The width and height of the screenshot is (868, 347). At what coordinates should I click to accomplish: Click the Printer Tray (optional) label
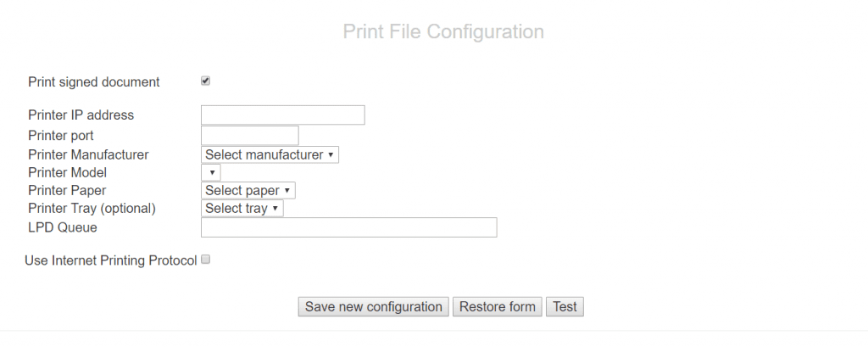[92, 209]
